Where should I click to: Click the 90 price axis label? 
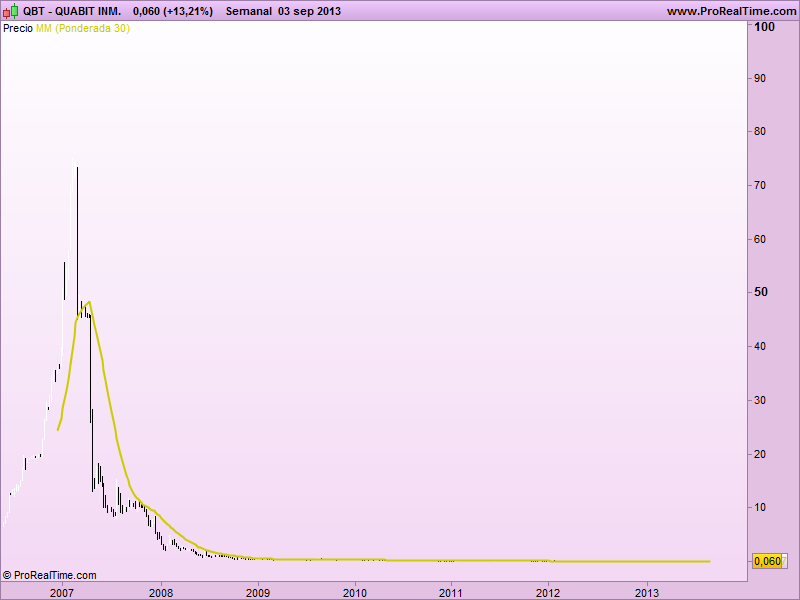760,78
